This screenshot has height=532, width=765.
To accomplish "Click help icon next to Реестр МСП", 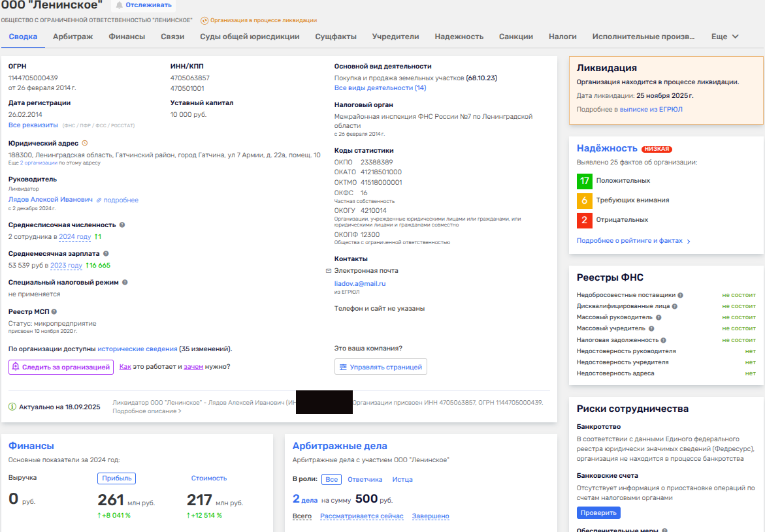I will (54, 312).
